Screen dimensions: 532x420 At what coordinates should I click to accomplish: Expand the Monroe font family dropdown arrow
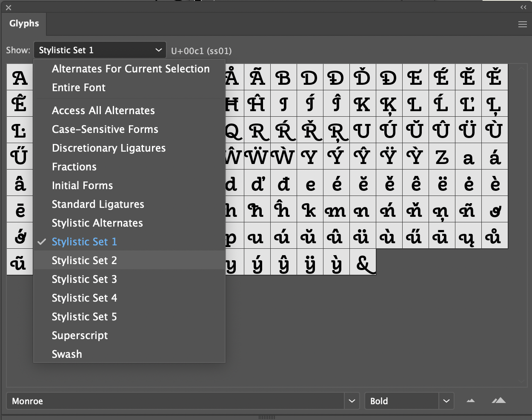coord(352,401)
